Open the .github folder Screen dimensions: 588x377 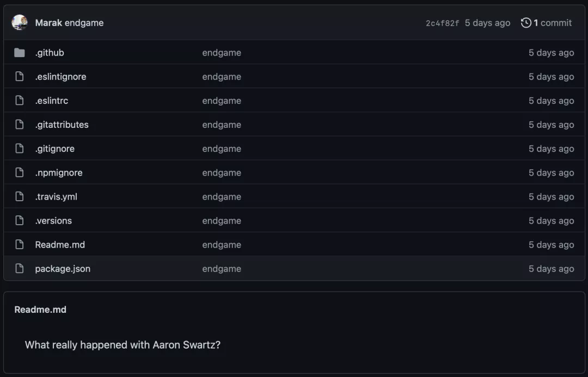click(x=50, y=53)
